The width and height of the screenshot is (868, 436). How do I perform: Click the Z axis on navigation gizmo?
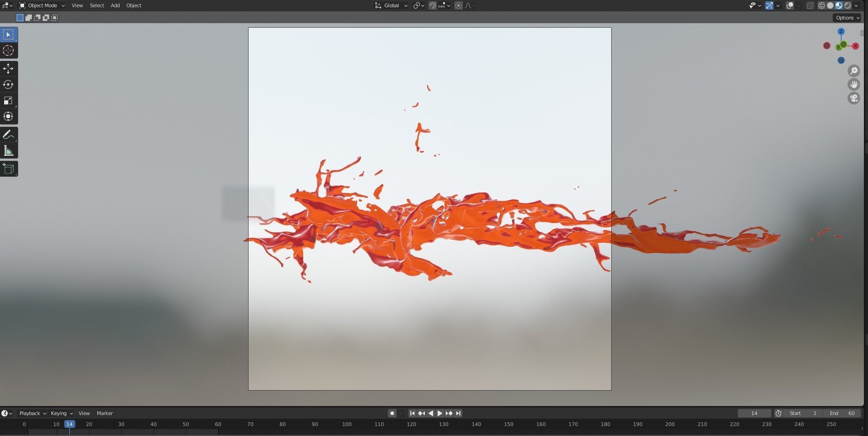[841, 31]
